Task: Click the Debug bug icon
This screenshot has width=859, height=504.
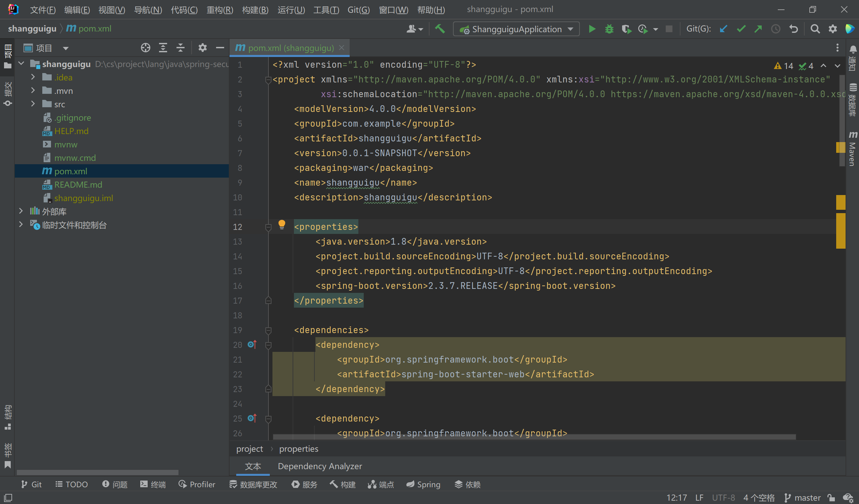Action: (609, 29)
